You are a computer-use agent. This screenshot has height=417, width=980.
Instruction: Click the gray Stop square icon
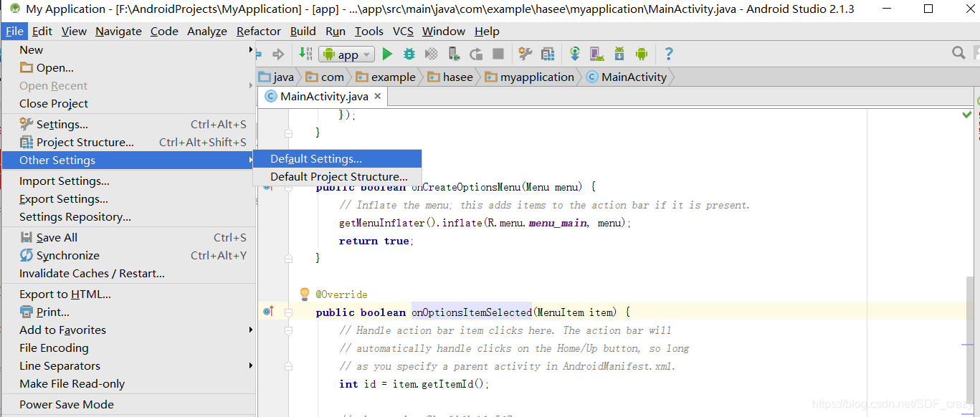(x=498, y=54)
